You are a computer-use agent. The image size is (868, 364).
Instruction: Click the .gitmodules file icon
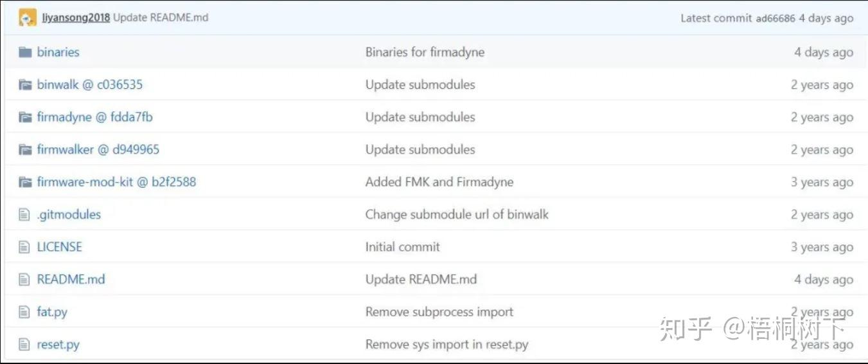[24, 215]
